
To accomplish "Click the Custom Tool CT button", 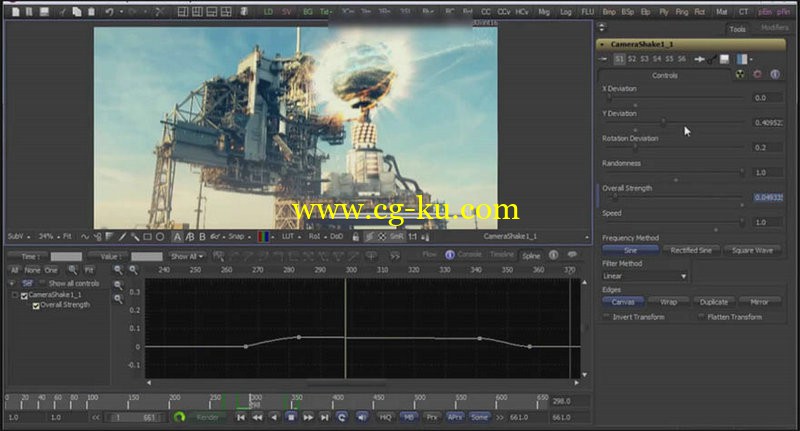I will (743, 11).
